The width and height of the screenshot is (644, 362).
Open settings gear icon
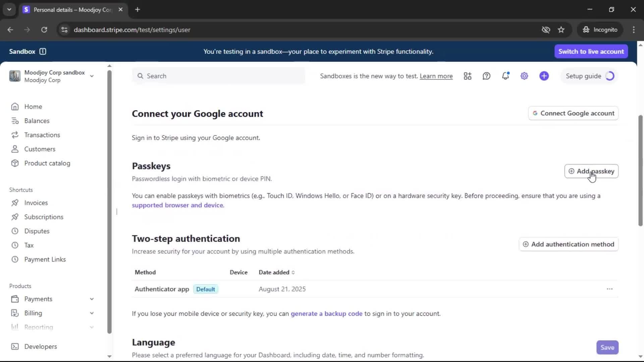click(x=524, y=76)
